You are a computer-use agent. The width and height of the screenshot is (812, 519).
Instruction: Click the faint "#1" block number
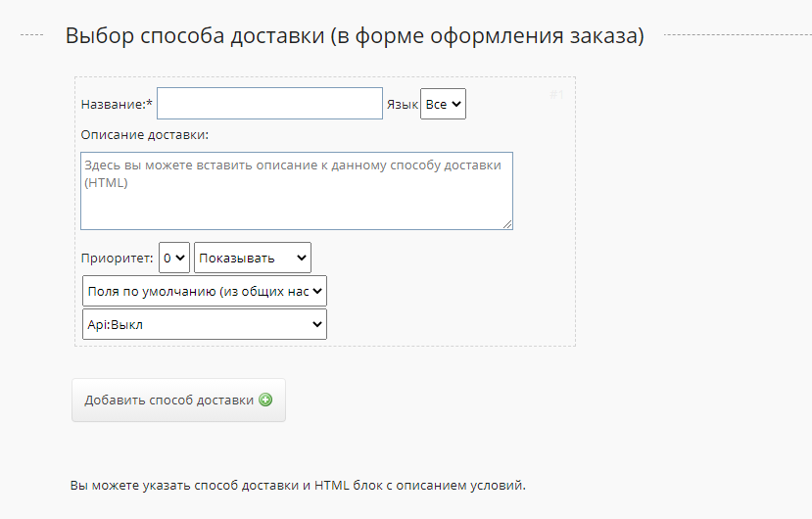(x=556, y=94)
